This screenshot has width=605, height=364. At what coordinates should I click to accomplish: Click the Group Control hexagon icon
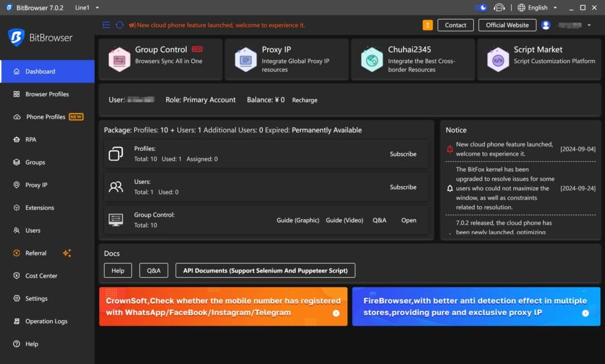click(119, 60)
